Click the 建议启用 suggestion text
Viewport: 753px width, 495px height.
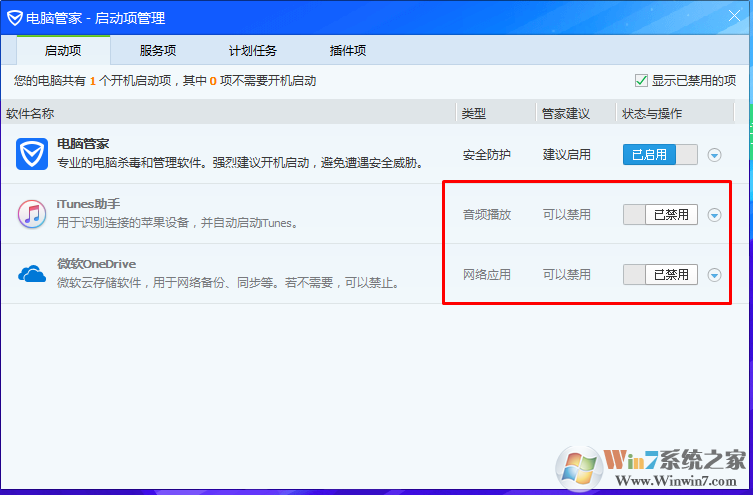click(567, 155)
